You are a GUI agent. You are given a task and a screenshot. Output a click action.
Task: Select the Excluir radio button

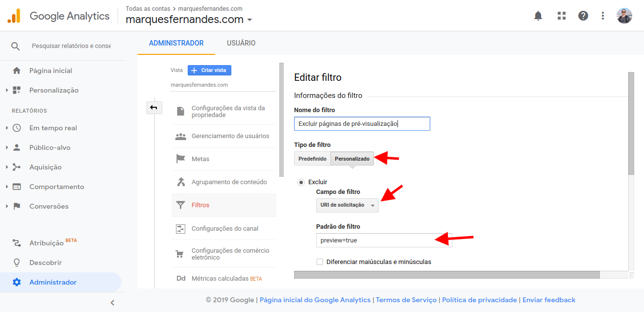point(301,182)
